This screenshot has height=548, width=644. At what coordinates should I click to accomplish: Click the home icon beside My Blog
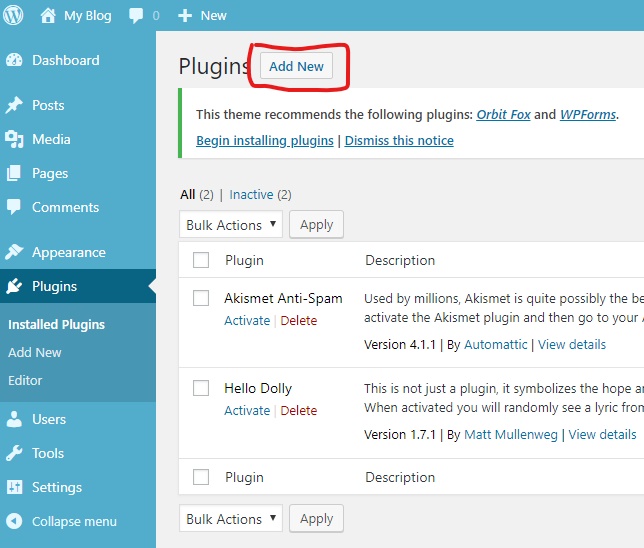[48, 16]
